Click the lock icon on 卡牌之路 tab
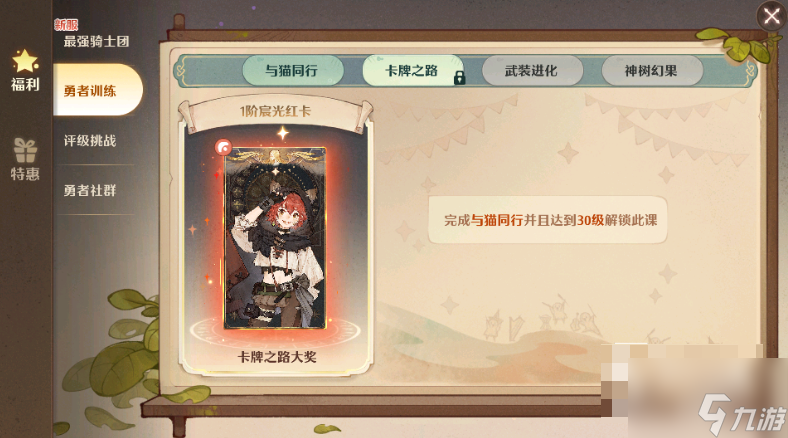Viewport: 788px width, 438px height. 459,78
